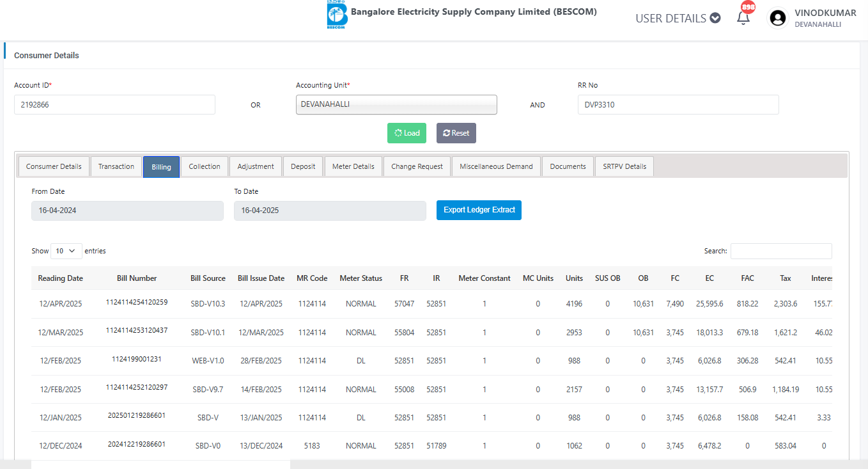This screenshot has height=469, width=868.
Task: Open the Change Request tab
Action: [x=417, y=166]
